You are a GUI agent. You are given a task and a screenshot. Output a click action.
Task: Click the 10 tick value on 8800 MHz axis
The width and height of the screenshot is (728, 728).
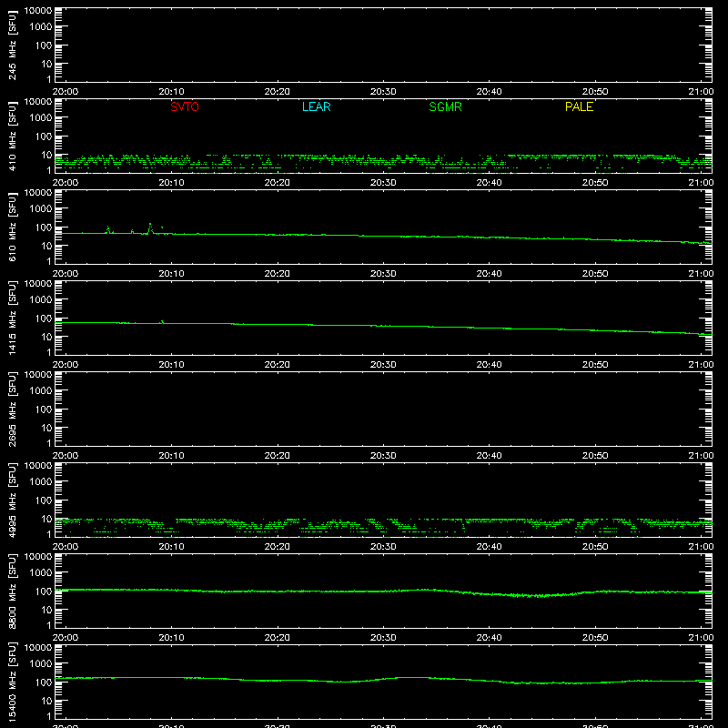coord(47,610)
